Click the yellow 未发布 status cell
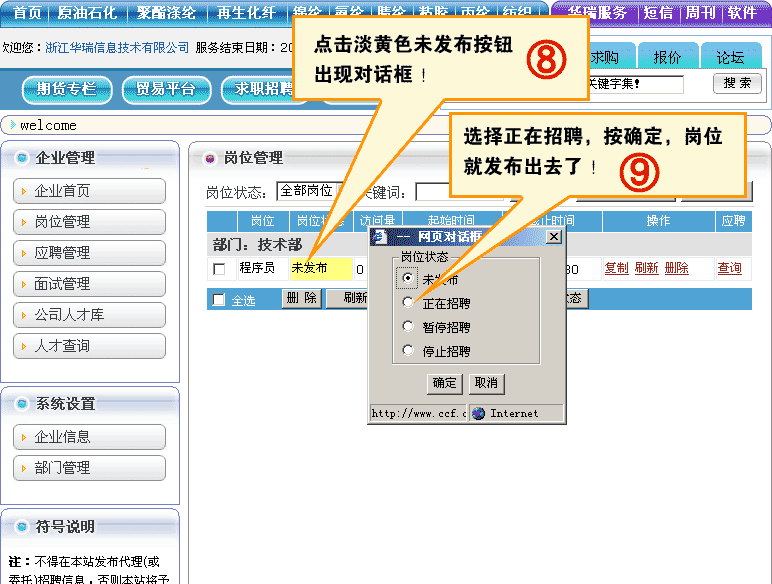772x584 pixels. pyautogui.click(x=320, y=268)
